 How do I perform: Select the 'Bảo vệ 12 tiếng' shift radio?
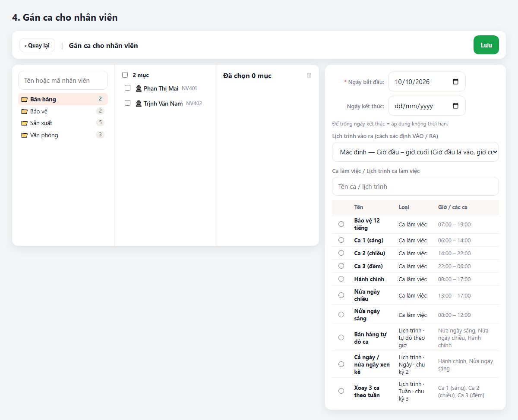341,224
